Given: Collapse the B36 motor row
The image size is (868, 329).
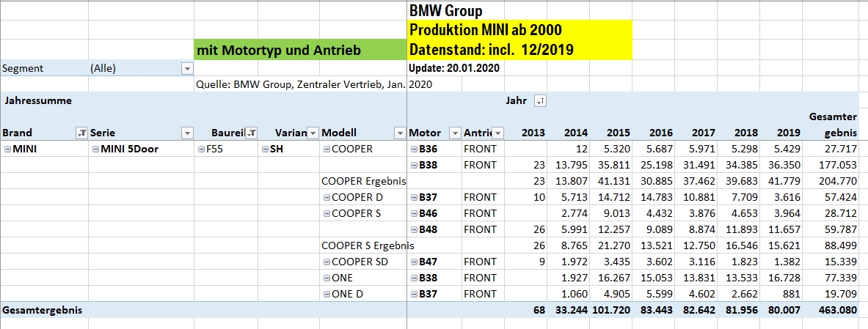Looking at the screenshot, I should click(x=414, y=149).
